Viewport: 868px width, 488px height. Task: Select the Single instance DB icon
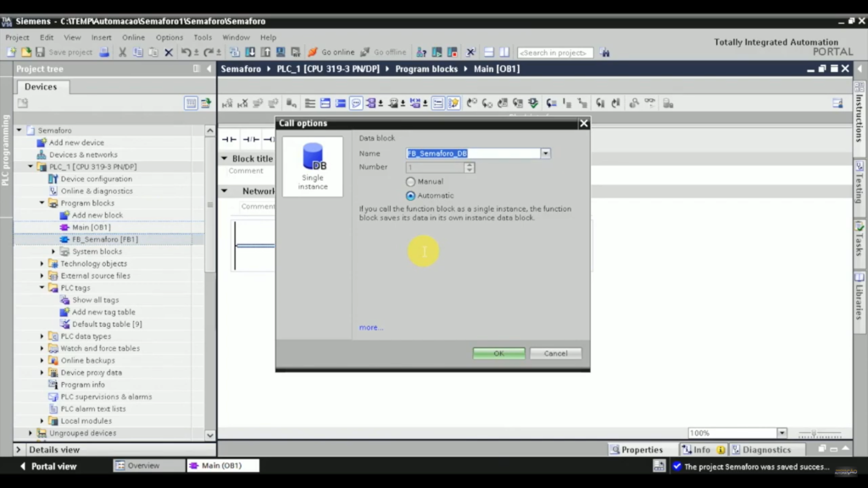313,167
